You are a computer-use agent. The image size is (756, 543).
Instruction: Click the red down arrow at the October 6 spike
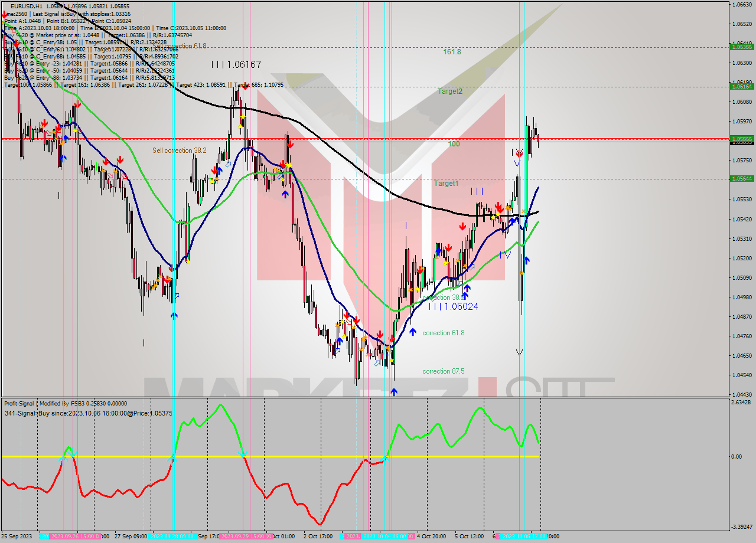(519, 152)
